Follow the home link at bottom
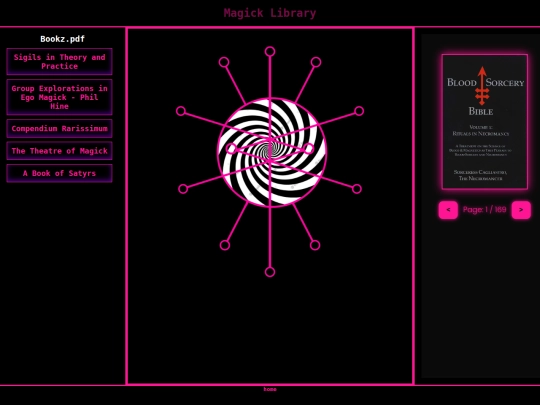The width and height of the screenshot is (540, 405). point(270,389)
